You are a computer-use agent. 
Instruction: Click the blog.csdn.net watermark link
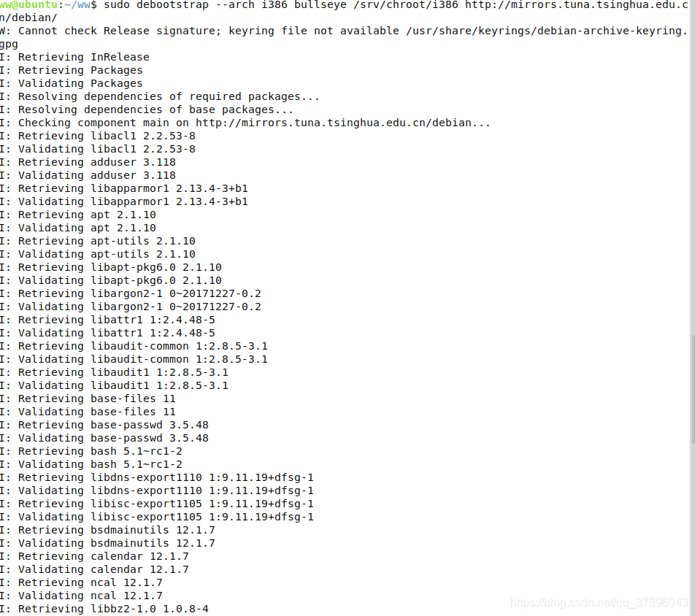(x=599, y=603)
